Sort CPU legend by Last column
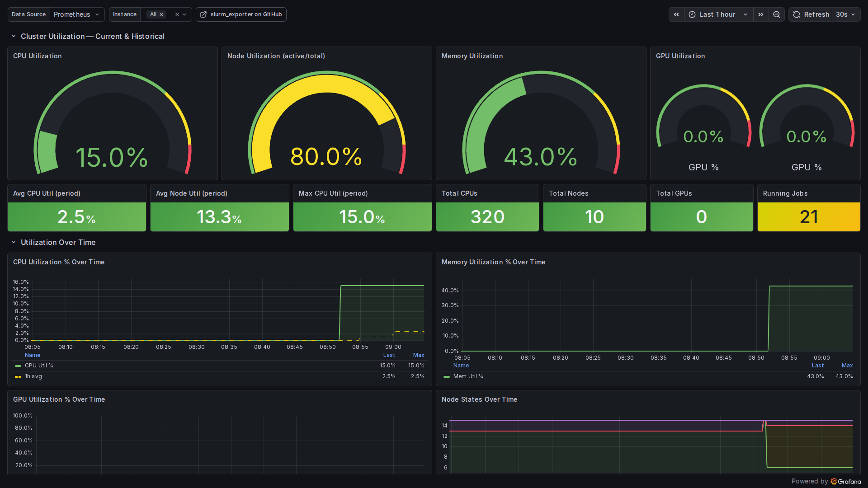 [389, 355]
